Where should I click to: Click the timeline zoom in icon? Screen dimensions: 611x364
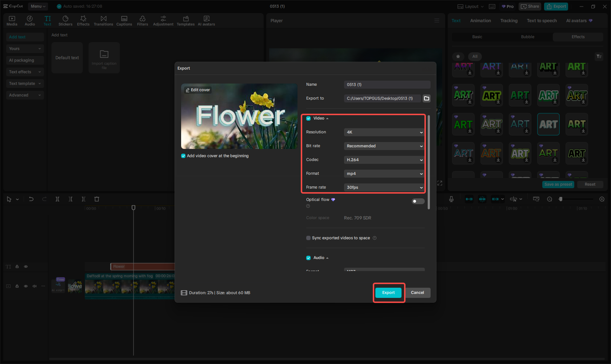point(602,199)
